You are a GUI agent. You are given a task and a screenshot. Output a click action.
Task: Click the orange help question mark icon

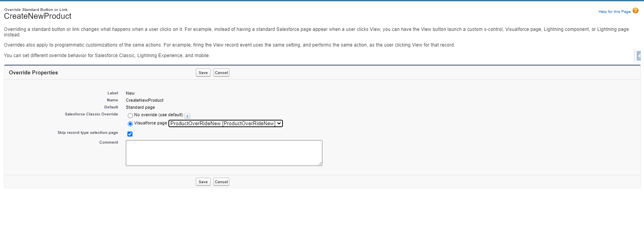pyautogui.click(x=635, y=11)
